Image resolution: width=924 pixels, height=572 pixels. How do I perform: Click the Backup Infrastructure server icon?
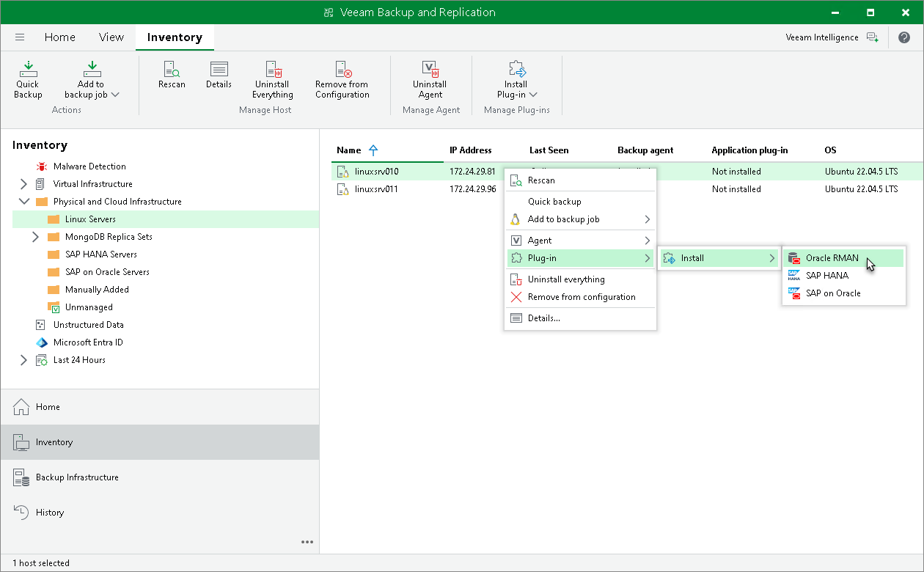[22, 477]
